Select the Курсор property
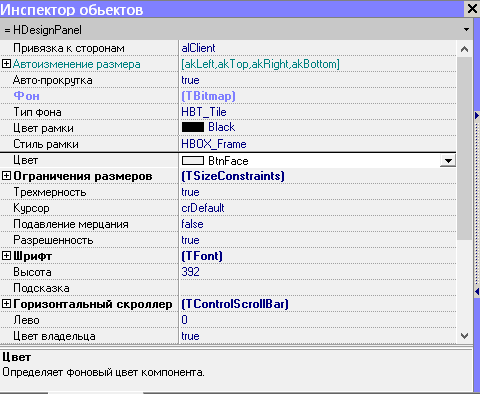480x394 pixels. 31,208
